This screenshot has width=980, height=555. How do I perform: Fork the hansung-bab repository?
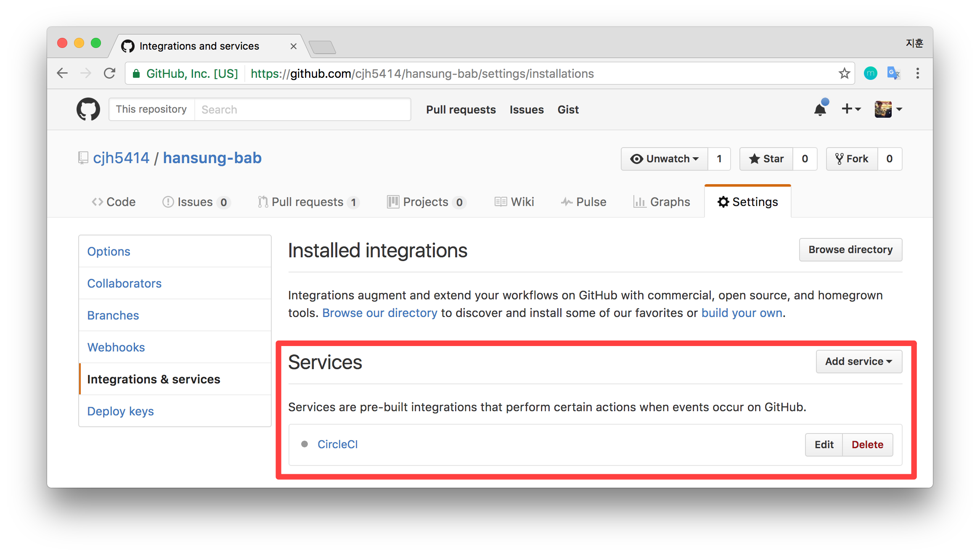[852, 159]
